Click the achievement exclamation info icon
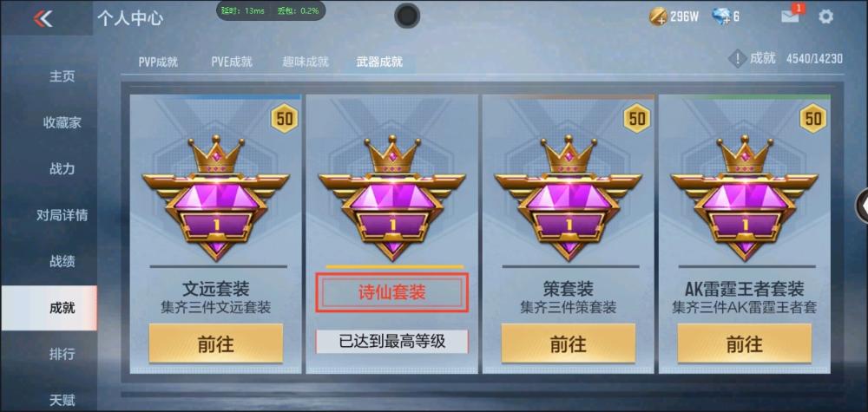 click(737, 59)
